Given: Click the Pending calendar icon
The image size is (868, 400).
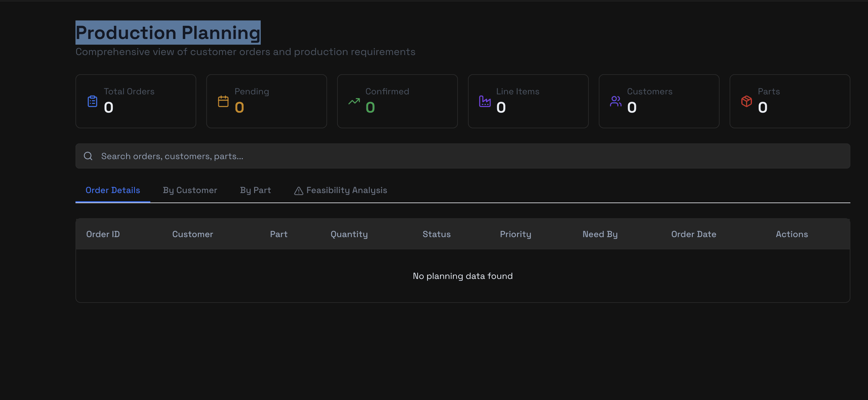Looking at the screenshot, I should (223, 102).
